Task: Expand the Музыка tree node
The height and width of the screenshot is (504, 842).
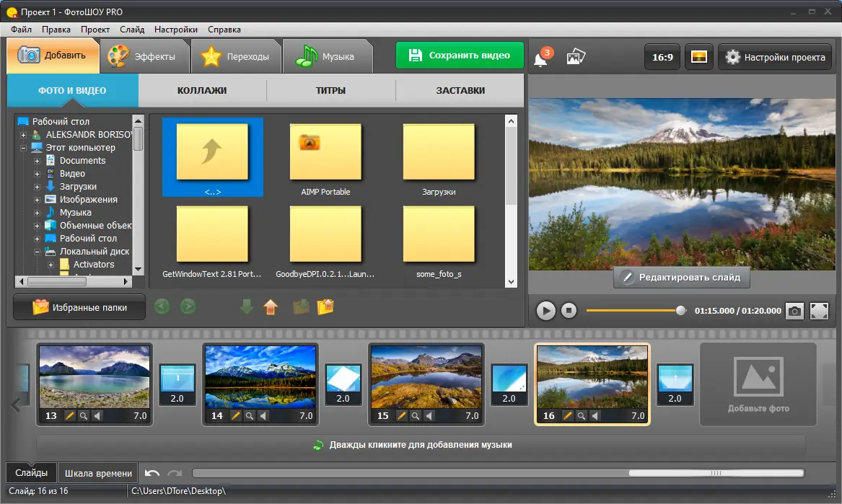Action: [37, 213]
